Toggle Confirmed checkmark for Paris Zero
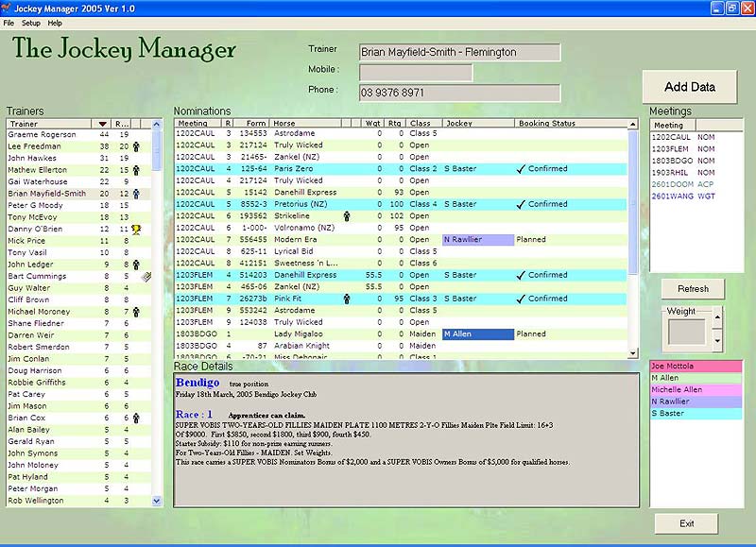 coord(521,169)
